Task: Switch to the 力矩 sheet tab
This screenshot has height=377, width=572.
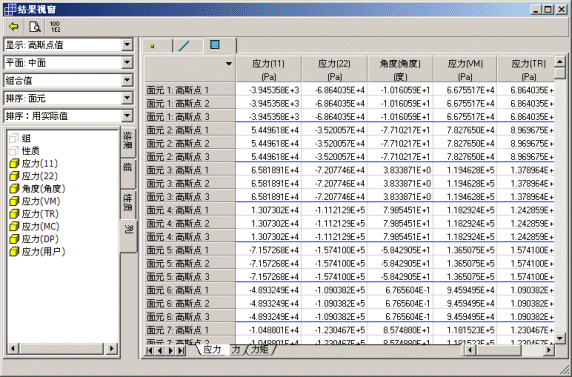Action: pyautogui.click(x=260, y=349)
